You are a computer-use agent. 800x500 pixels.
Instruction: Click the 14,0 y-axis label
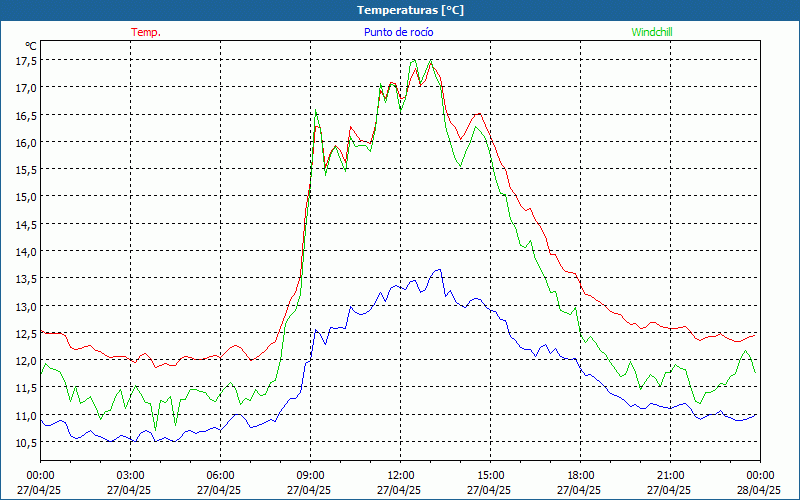(26, 252)
